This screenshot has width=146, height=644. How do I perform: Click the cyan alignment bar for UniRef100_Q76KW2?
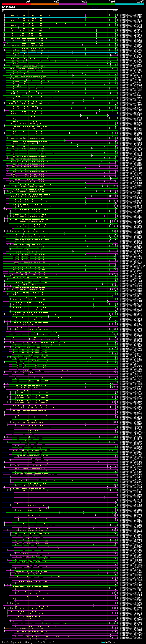coord(45,18)
